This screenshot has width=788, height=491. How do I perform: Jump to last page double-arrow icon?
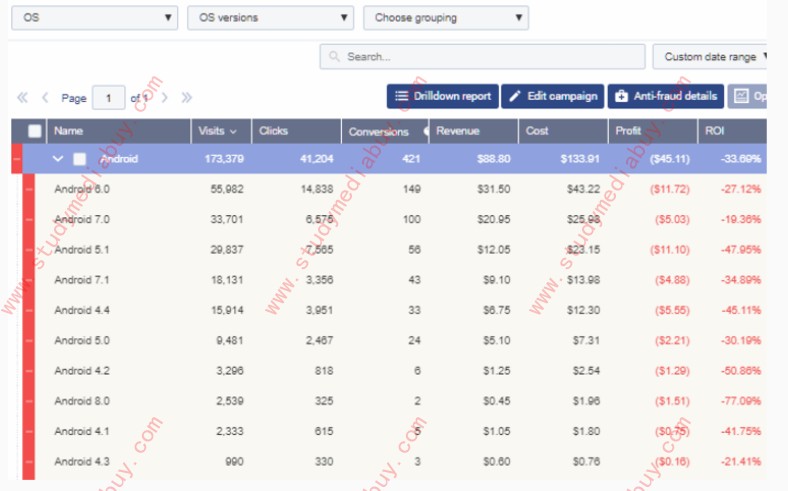(186, 97)
